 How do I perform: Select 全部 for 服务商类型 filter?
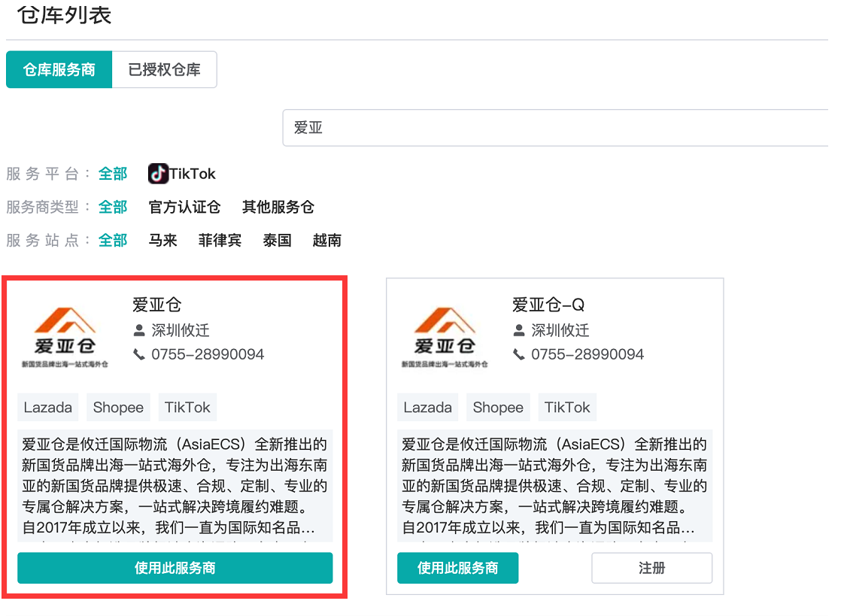113,207
